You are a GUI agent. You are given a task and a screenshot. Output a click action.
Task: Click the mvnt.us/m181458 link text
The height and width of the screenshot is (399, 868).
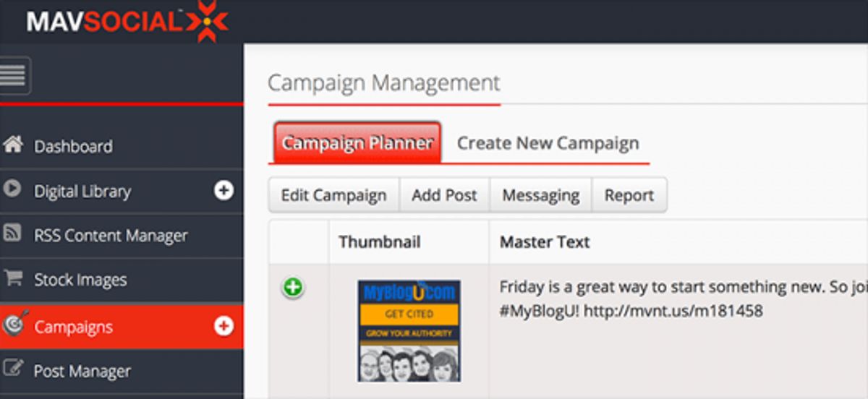[673, 312]
